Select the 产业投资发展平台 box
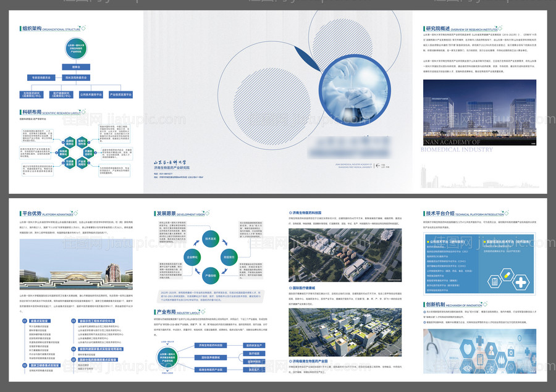 (120, 95)
